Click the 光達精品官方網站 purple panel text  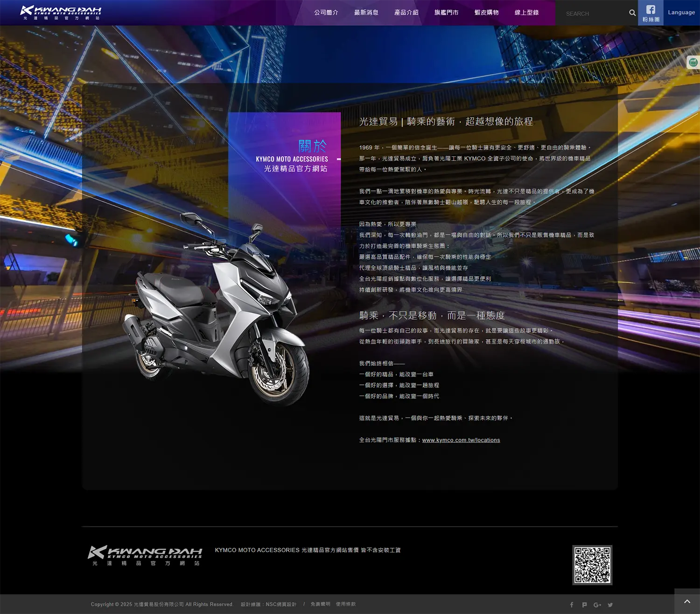pos(296,168)
